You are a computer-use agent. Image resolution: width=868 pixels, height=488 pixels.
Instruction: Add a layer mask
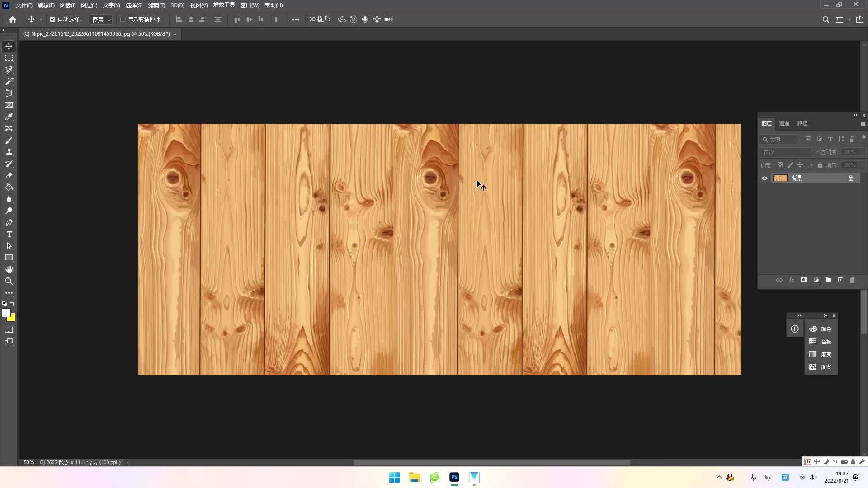(x=804, y=280)
